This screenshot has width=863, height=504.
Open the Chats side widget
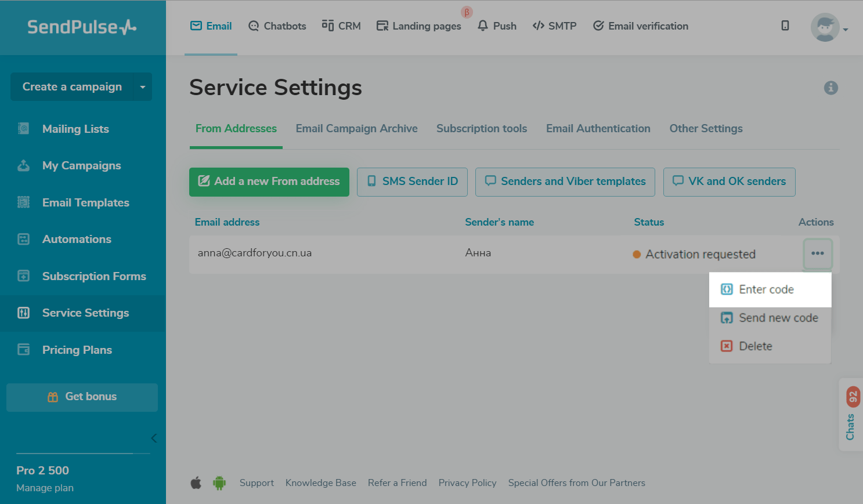(851, 414)
